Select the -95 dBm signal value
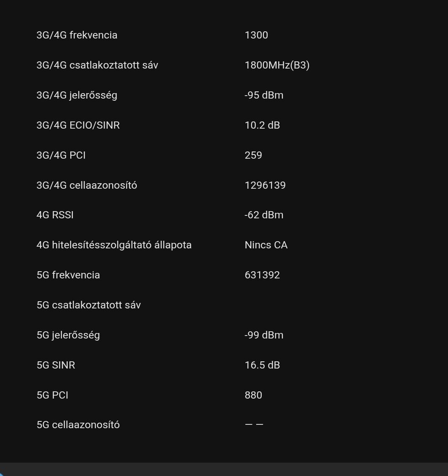 tap(264, 95)
